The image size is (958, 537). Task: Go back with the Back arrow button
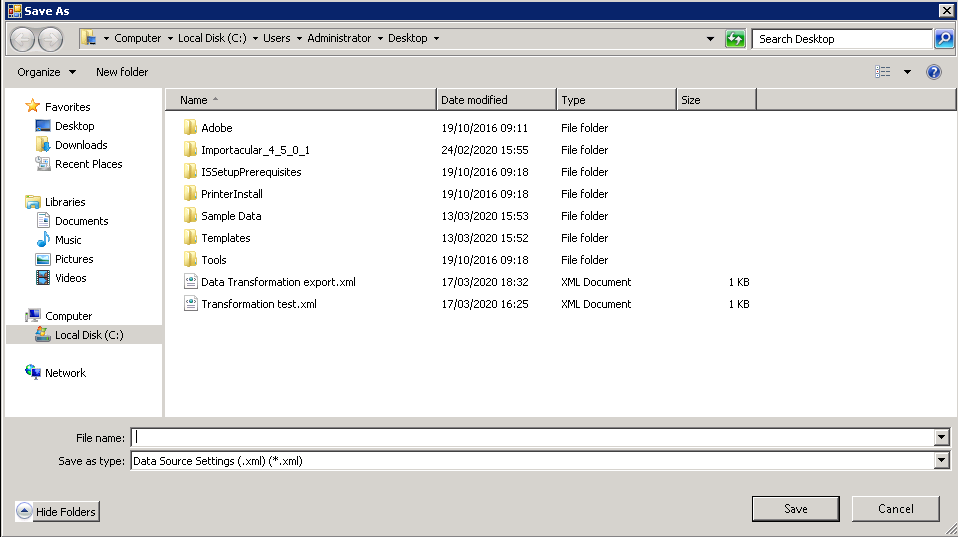[x=23, y=40]
